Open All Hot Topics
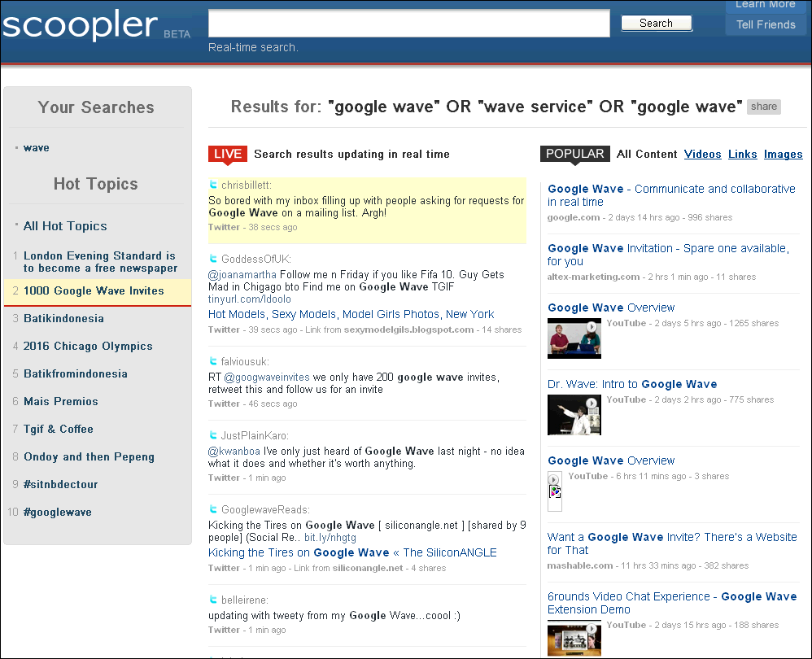 pos(65,225)
